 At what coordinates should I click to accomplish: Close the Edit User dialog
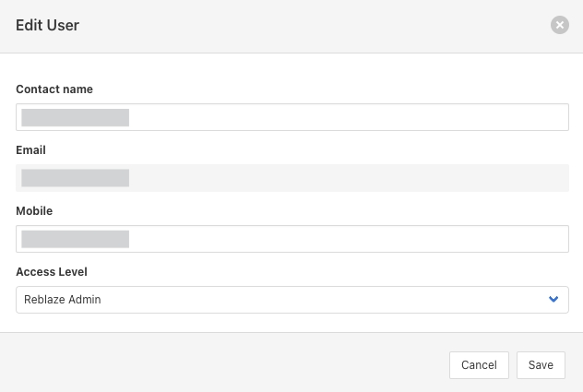pyautogui.click(x=560, y=26)
